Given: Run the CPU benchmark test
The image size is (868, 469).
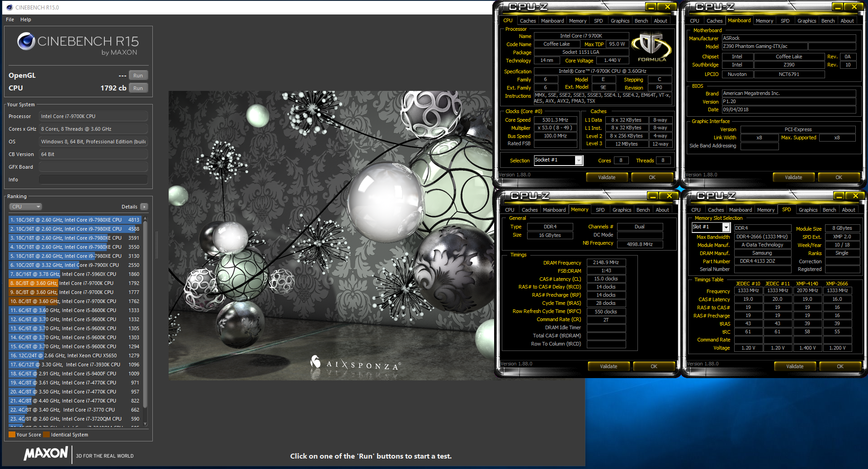Looking at the screenshot, I should (138, 88).
